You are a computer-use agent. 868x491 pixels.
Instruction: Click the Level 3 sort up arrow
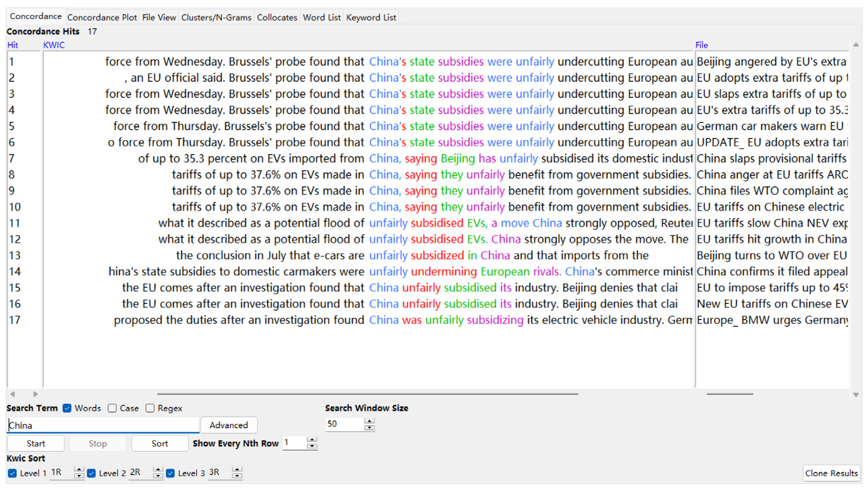[237, 469]
